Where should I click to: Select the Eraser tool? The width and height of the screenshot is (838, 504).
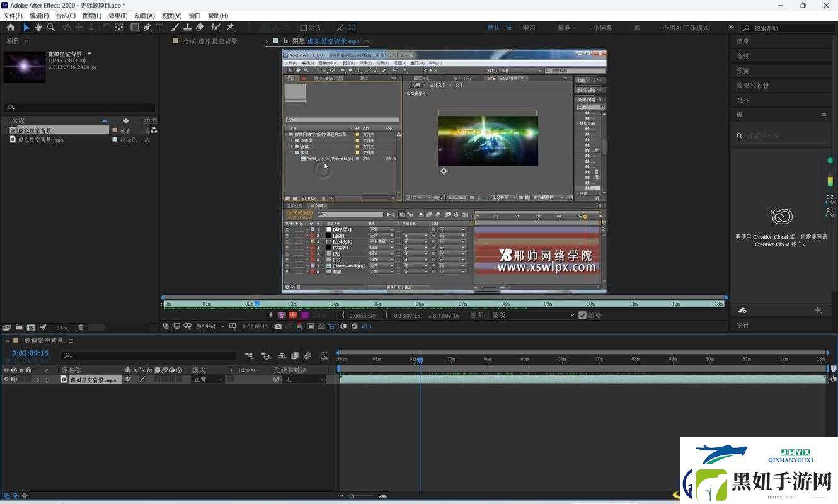pos(200,28)
